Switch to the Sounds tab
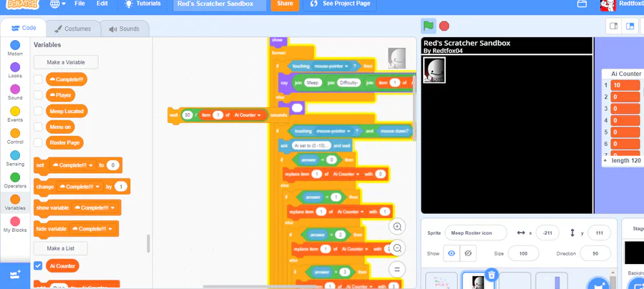 (124, 29)
